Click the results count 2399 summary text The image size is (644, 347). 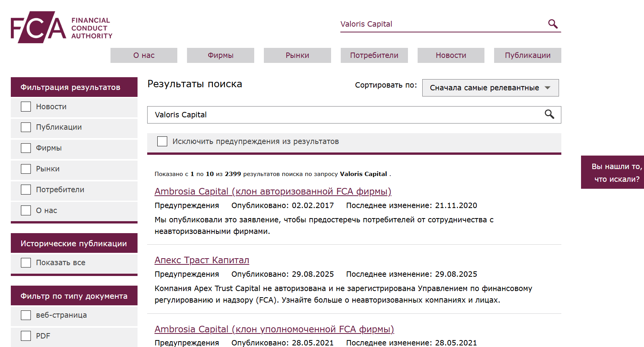tap(273, 174)
